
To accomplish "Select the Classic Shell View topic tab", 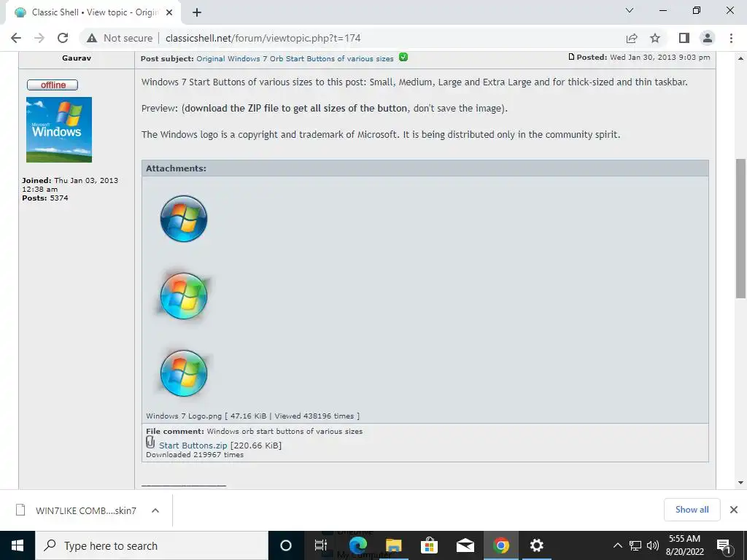I will (93, 12).
